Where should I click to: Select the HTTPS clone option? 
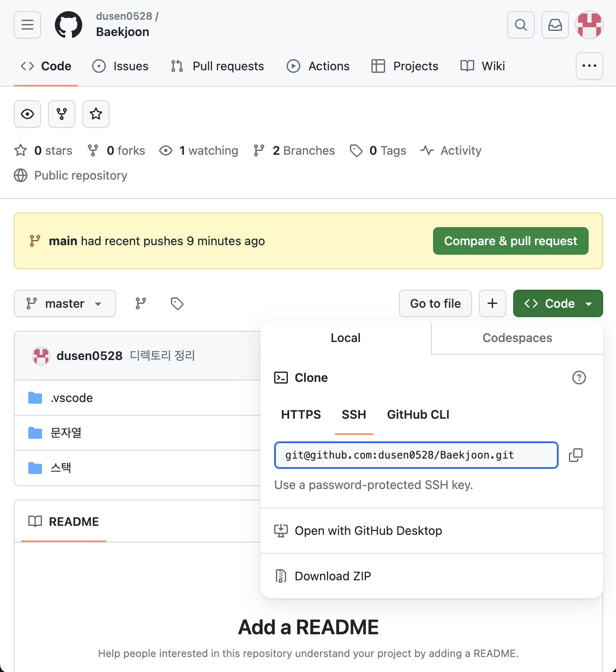tap(301, 414)
